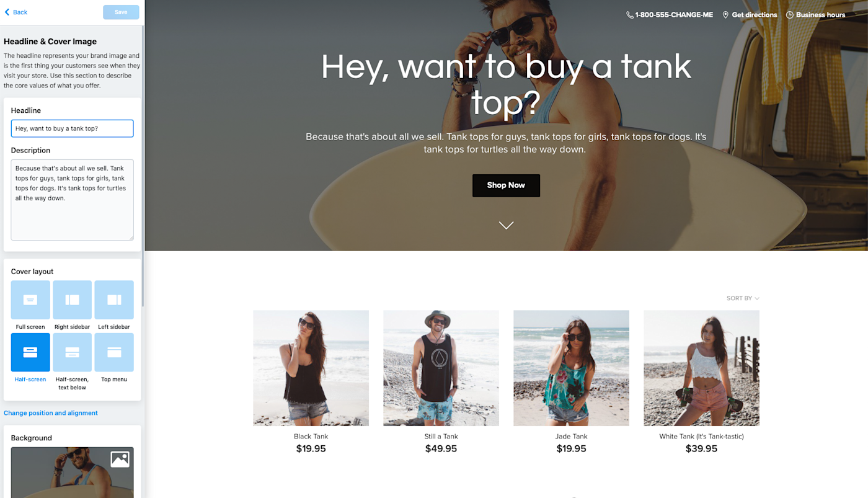Select the Half-screen cover layout

click(x=30, y=352)
